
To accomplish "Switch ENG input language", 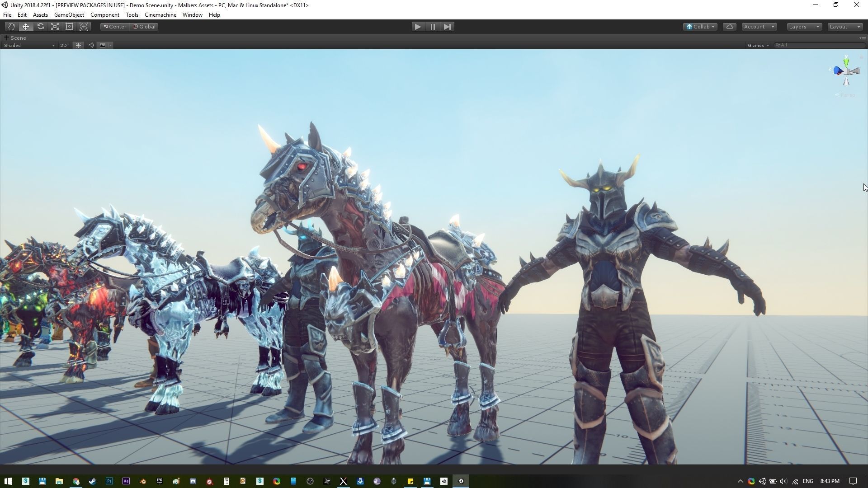I will point(808,481).
